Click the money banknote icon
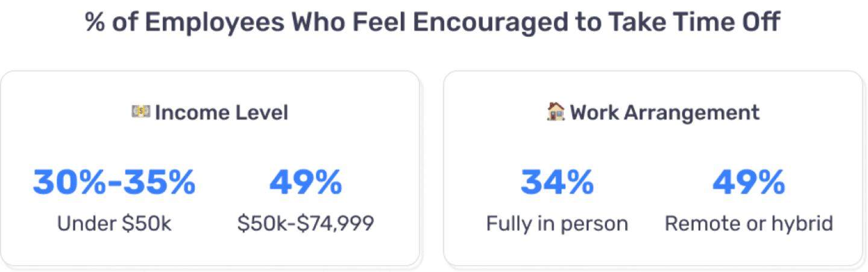This screenshot has height=272, width=868. tap(140, 112)
